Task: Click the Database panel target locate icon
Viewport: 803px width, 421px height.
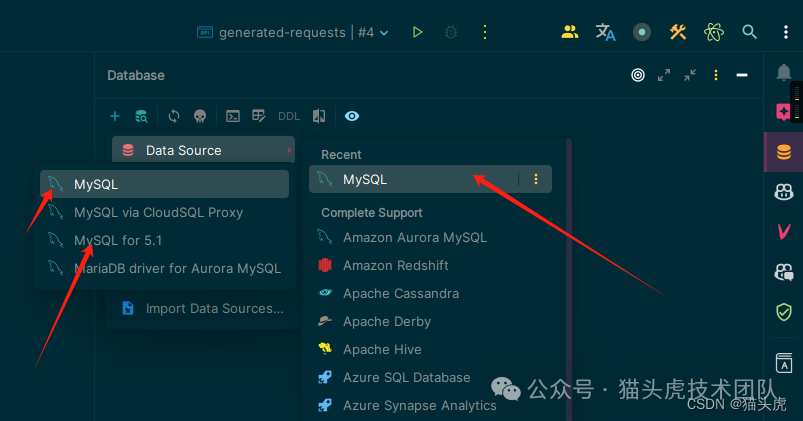Action: 638,75
